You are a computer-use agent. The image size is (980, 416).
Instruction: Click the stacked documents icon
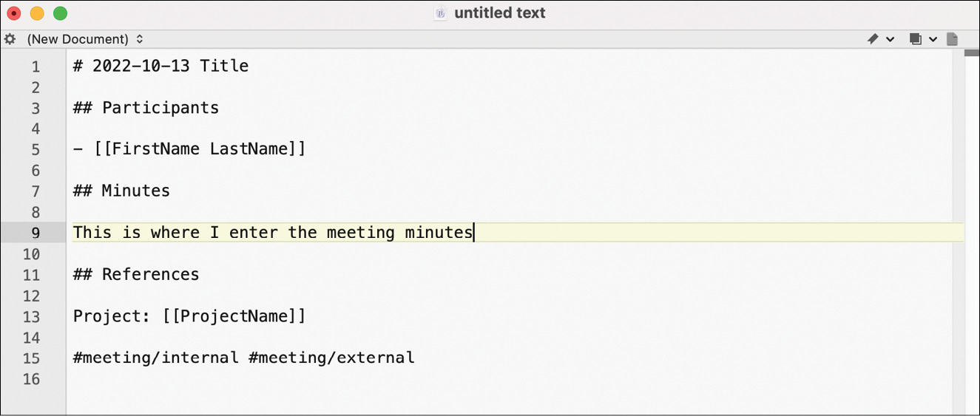[915, 39]
